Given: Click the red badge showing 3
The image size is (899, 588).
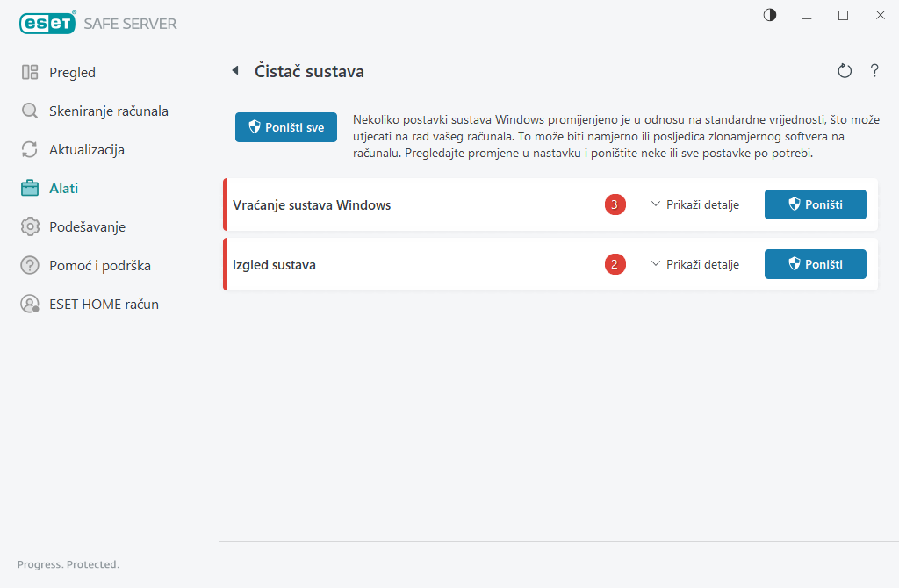Looking at the screenshot, I should tap(615, 204).
